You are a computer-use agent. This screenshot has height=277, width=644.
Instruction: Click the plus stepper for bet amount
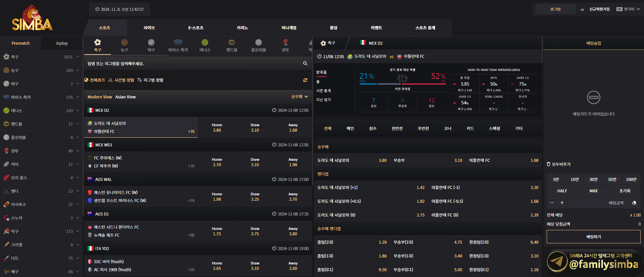tap(562, 203)
